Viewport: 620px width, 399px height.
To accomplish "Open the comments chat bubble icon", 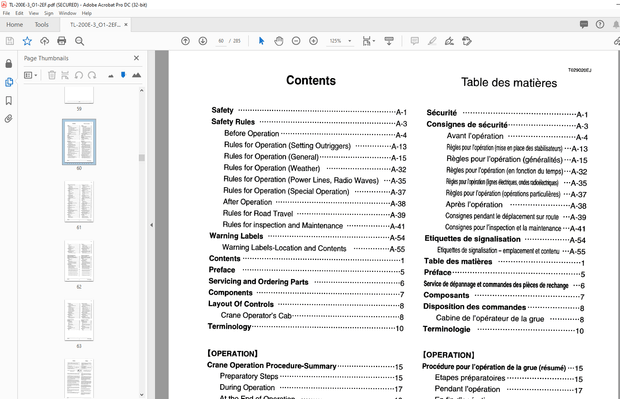I will [584, 25].
